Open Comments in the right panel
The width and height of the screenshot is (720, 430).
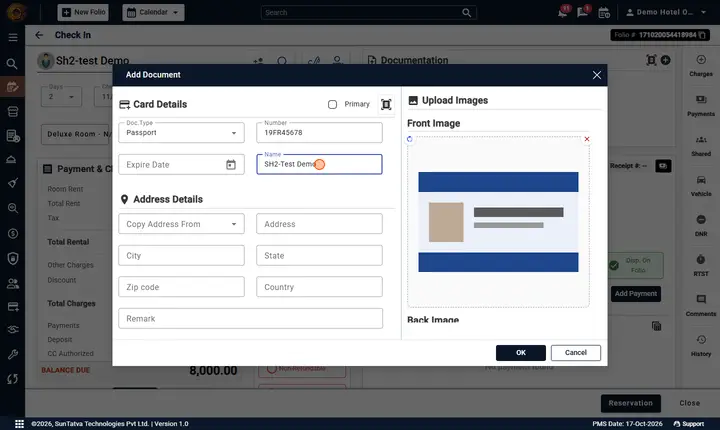click(701, 306)
